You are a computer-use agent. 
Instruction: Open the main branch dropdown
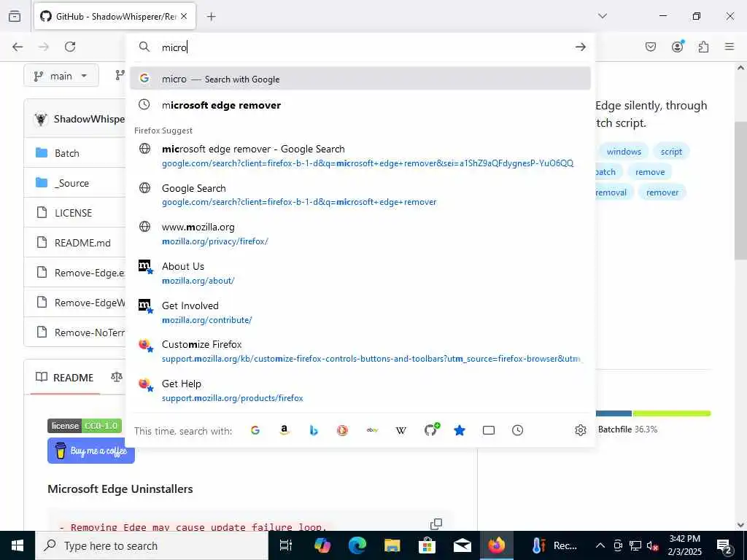click(x=61, y=76)
